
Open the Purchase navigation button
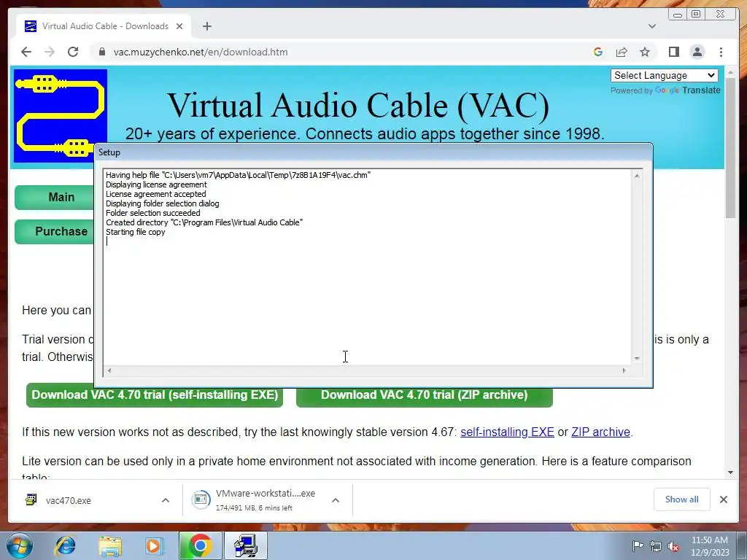pos(55,231)
